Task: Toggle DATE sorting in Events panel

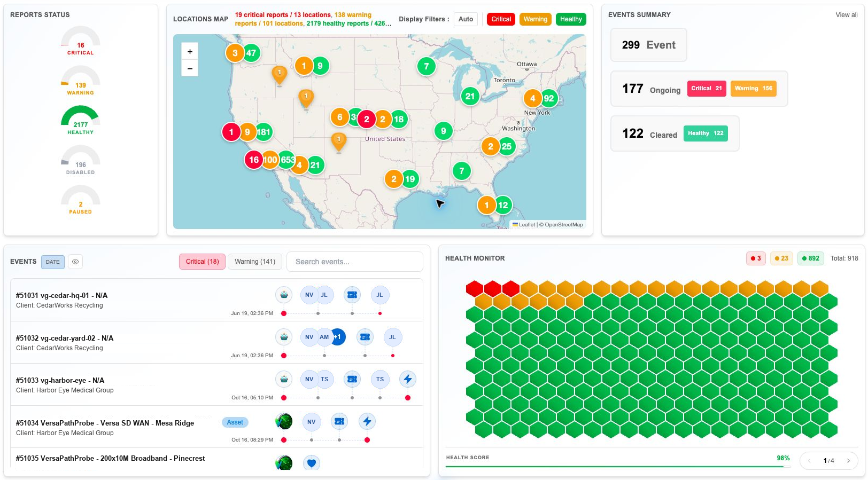Action: 53,262
